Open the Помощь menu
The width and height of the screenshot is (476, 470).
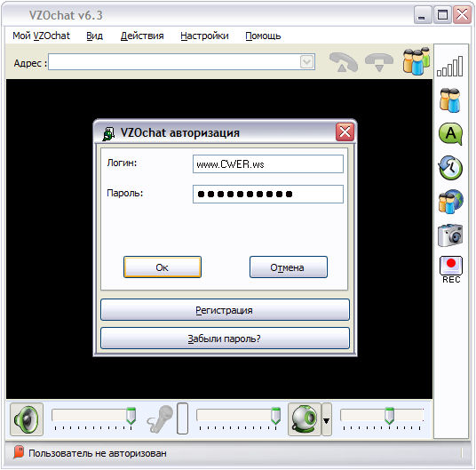coord(263,36)
